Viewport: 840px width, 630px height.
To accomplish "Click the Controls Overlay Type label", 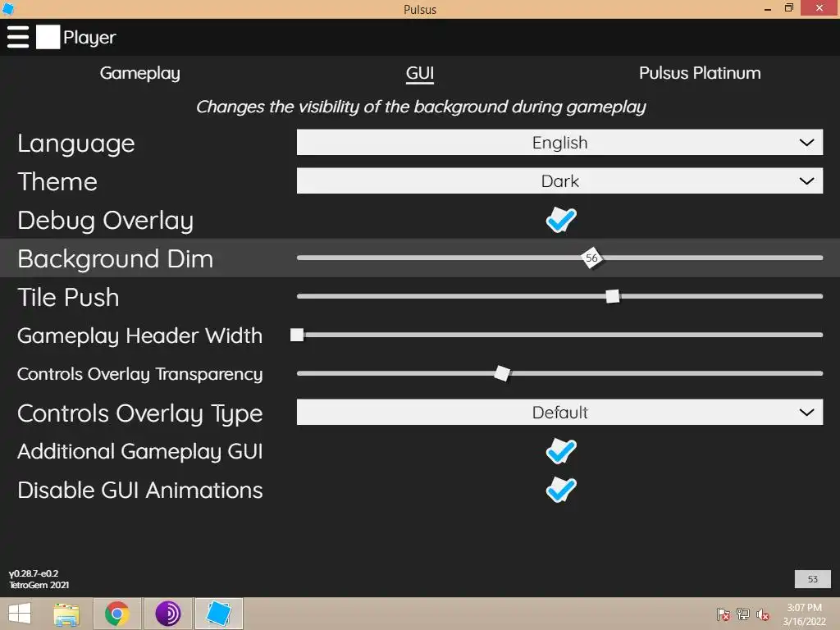I will [139, 413].
